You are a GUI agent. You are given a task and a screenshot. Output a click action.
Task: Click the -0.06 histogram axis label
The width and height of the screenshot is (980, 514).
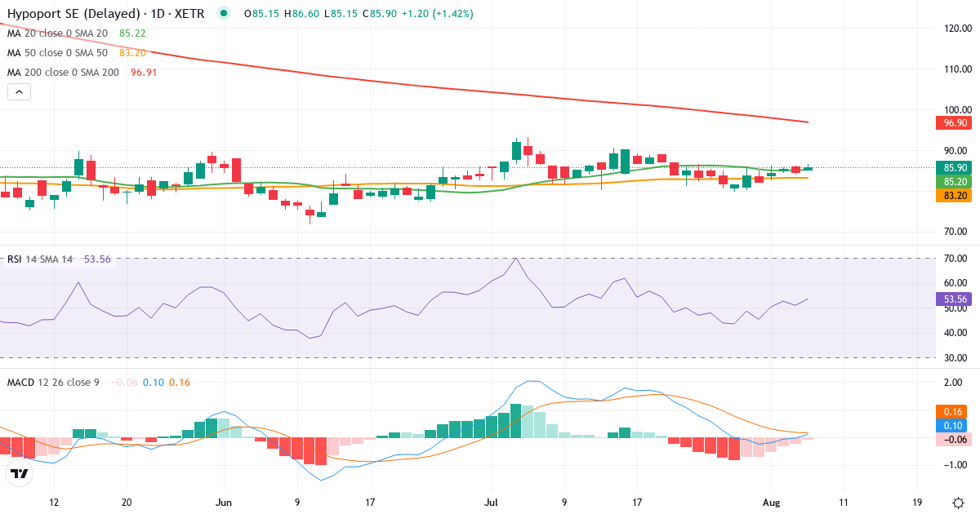[x=953, y=440]
